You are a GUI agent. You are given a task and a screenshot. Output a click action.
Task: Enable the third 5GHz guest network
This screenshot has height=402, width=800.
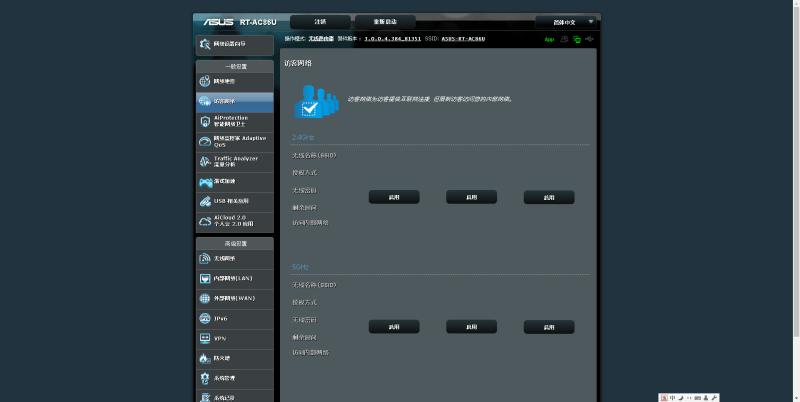point(549,326)
